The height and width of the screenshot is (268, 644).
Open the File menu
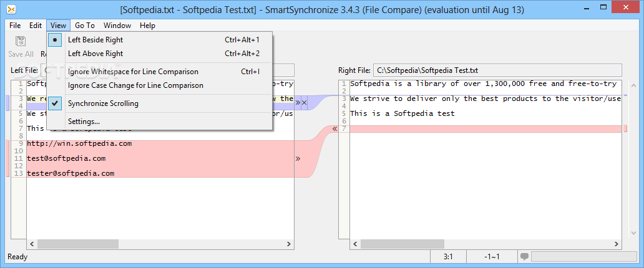pyautogui.click(x=15, y=26)
